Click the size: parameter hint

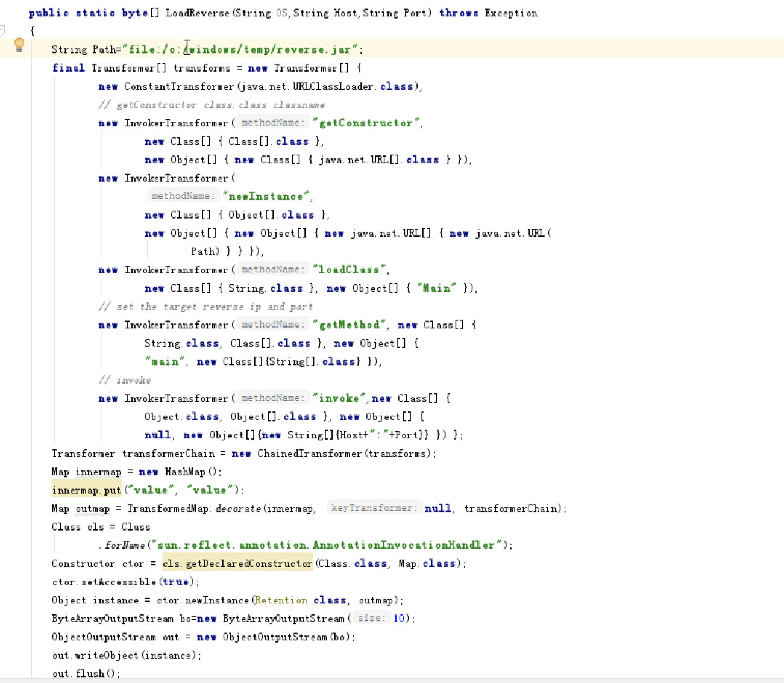[x=372, y=619]
